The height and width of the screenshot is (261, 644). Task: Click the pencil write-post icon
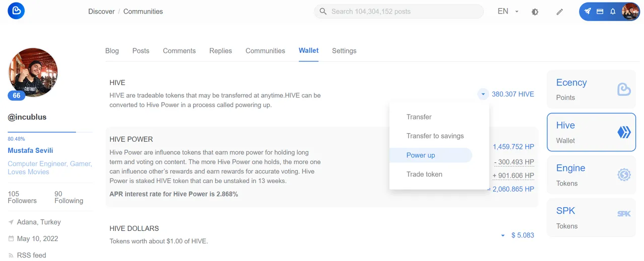[559, 12]
